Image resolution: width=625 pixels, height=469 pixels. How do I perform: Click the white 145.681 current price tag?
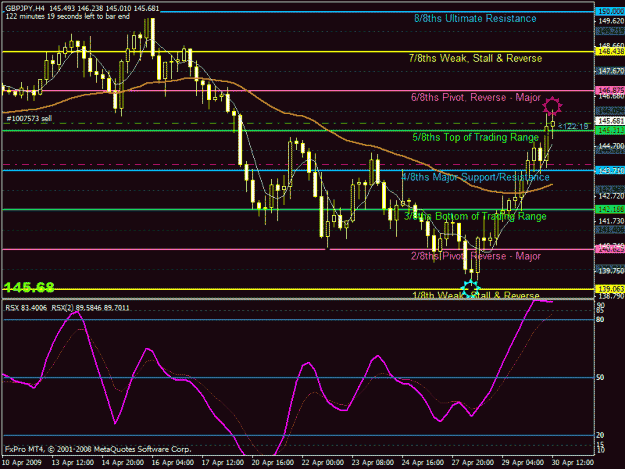coord(610,120)
